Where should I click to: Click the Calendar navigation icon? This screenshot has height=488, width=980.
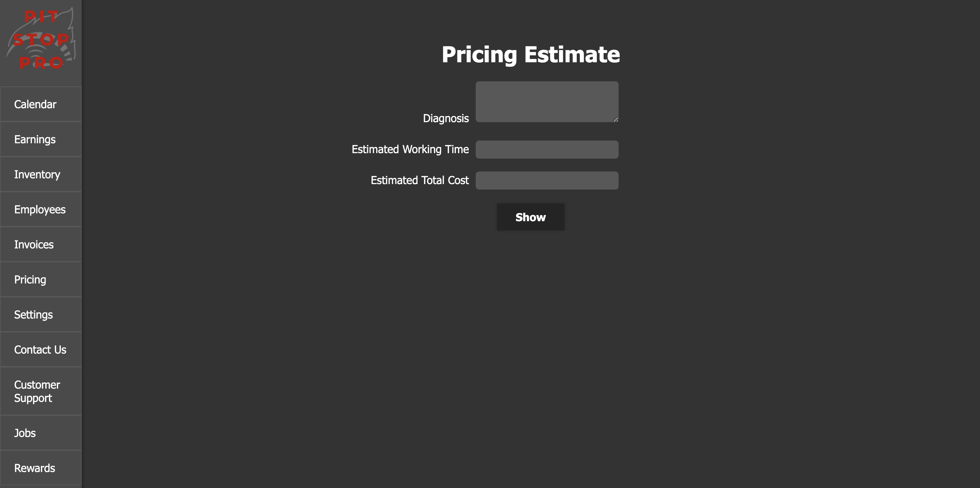pos(40,104)
